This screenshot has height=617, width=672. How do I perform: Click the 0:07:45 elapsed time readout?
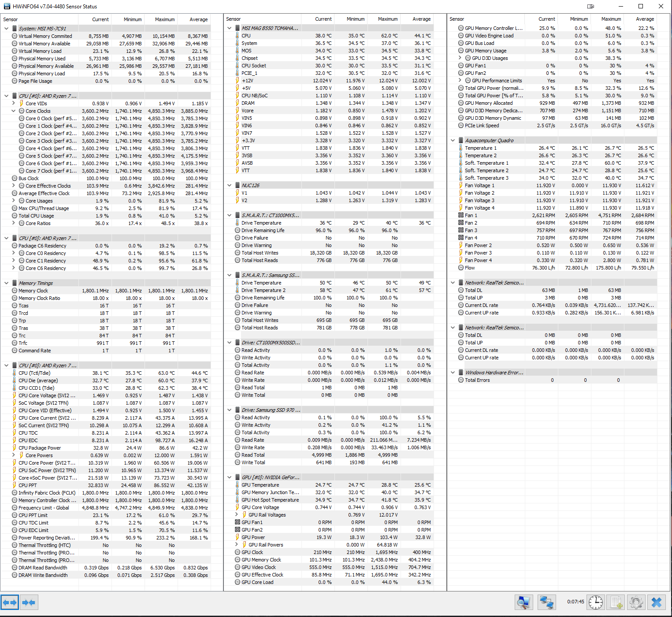point(575,602)
